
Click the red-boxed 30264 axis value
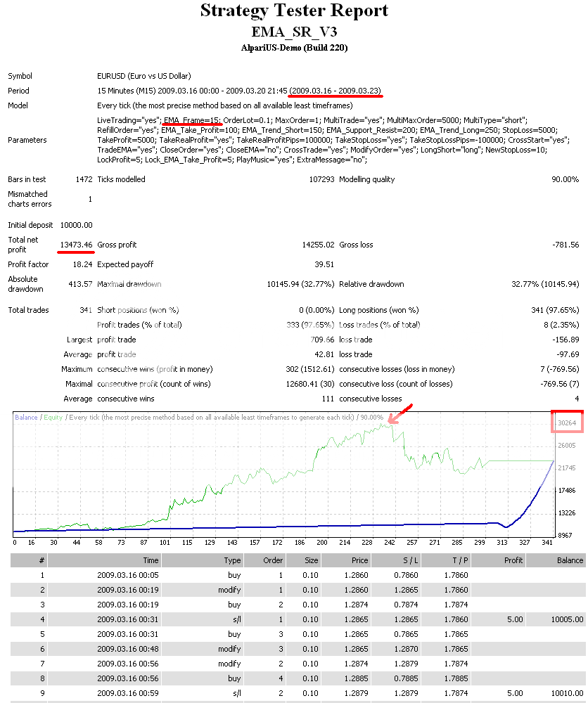[568, 423]
